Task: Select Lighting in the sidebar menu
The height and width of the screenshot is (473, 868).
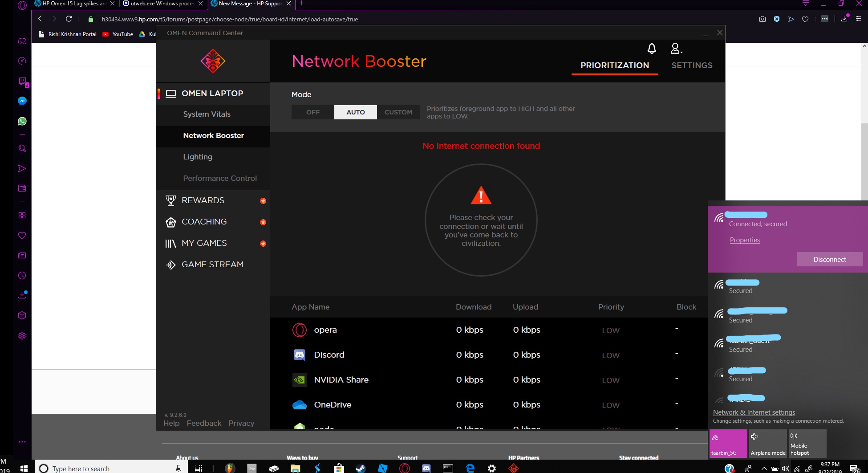Action: (x=198, y=157)
